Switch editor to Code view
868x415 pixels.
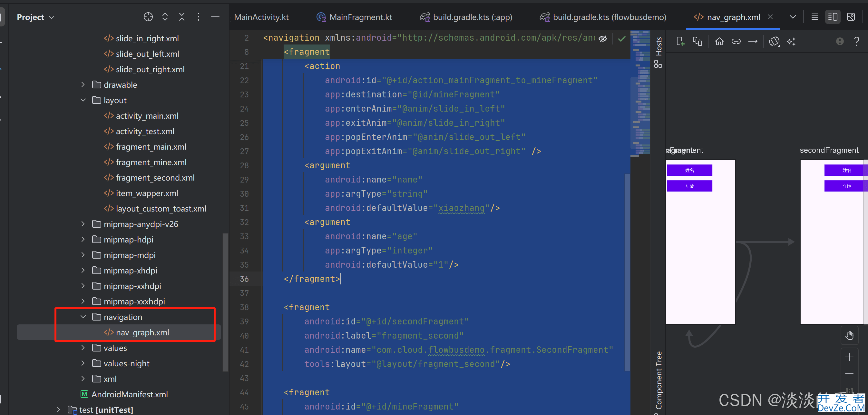coord(814,17)
